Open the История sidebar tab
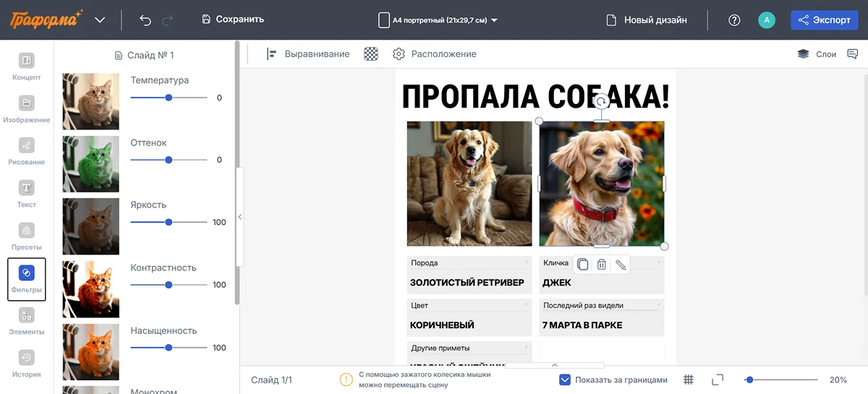The height and width of the screenshot is (394, 868). tap(27, 364)
